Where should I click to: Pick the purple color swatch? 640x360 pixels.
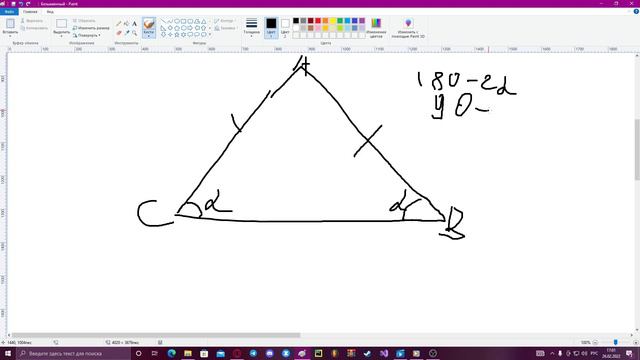click(x=362, y=20)
